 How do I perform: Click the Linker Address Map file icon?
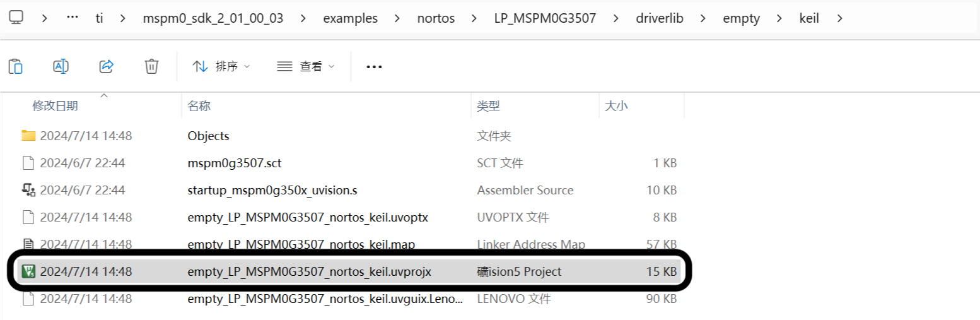28,244
